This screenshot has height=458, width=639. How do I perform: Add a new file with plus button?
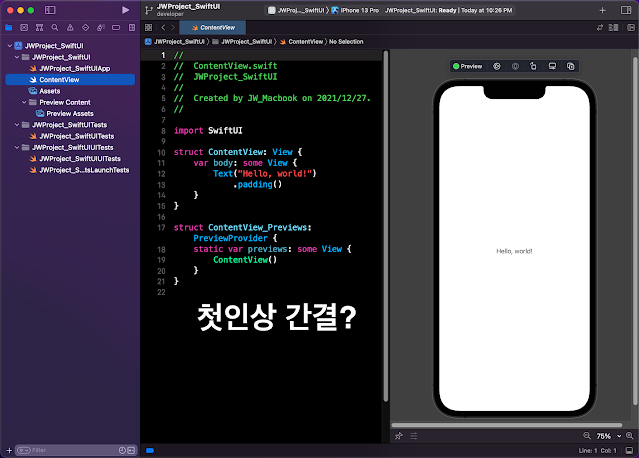click(9, 450)
